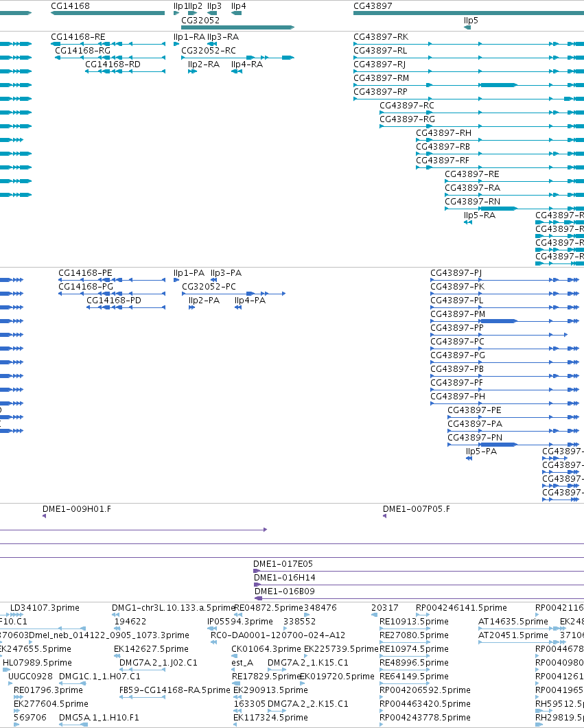Viewport: 584px width, 728px height.
Task: Click EST RE04872.5prime
Action: coord(268,608)
